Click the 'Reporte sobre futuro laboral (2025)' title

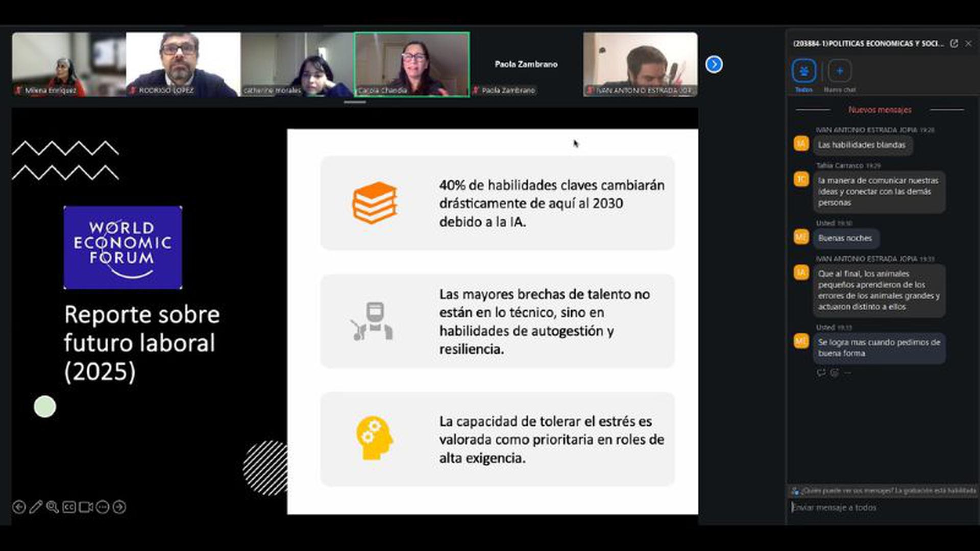[142, 343]
